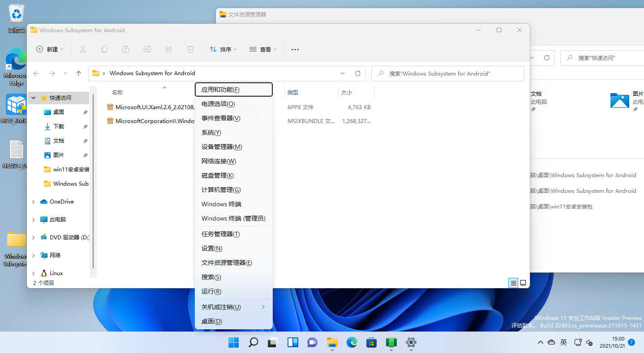Open the 新建 (New) dropdown
The width and height of the screenshot is (644, 353).
click(50, 49)
